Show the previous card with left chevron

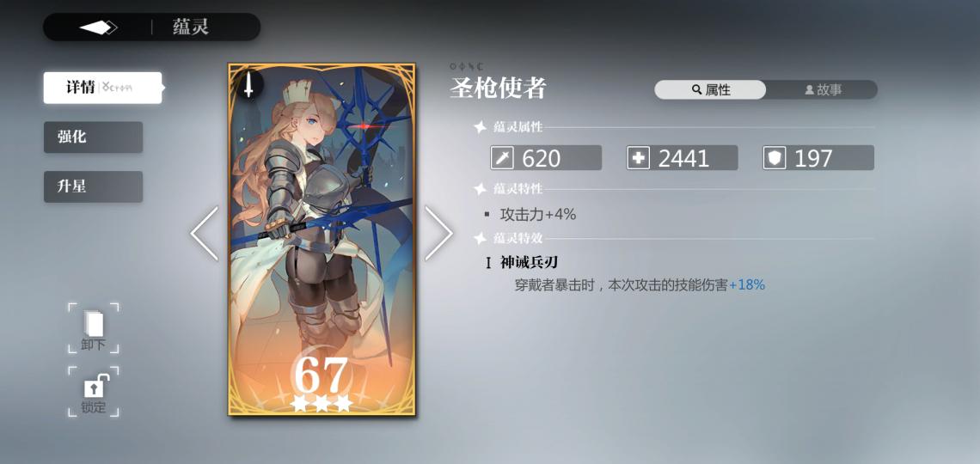[205, 234]
